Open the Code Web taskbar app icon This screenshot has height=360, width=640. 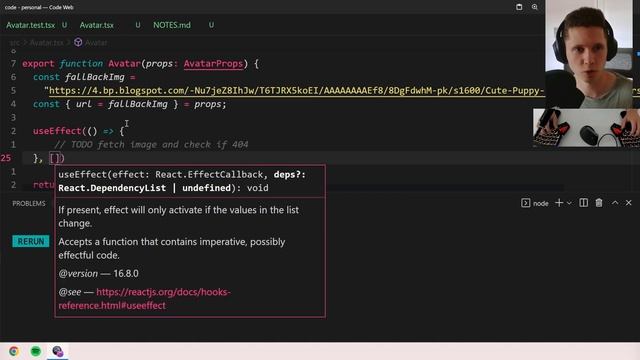[x=58, y=351]
